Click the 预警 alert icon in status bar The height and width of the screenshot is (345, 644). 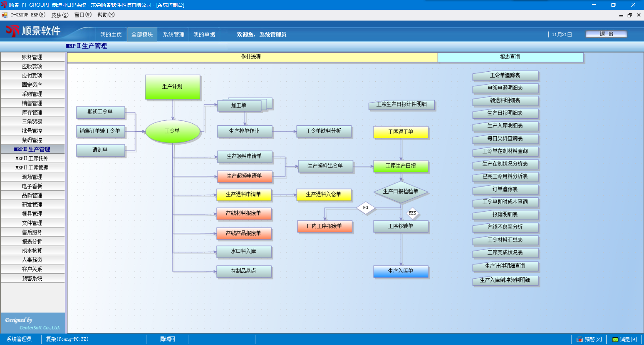point(580,339)
